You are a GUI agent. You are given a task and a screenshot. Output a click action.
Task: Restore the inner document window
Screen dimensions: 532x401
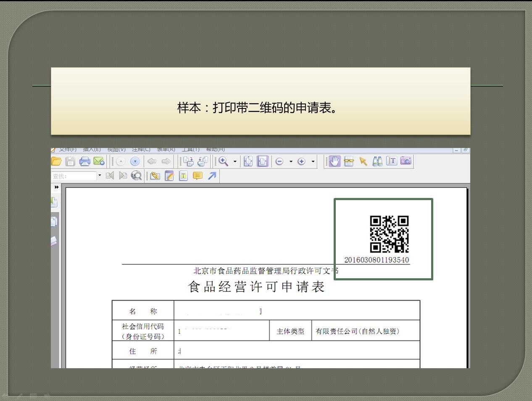(466, 150)
